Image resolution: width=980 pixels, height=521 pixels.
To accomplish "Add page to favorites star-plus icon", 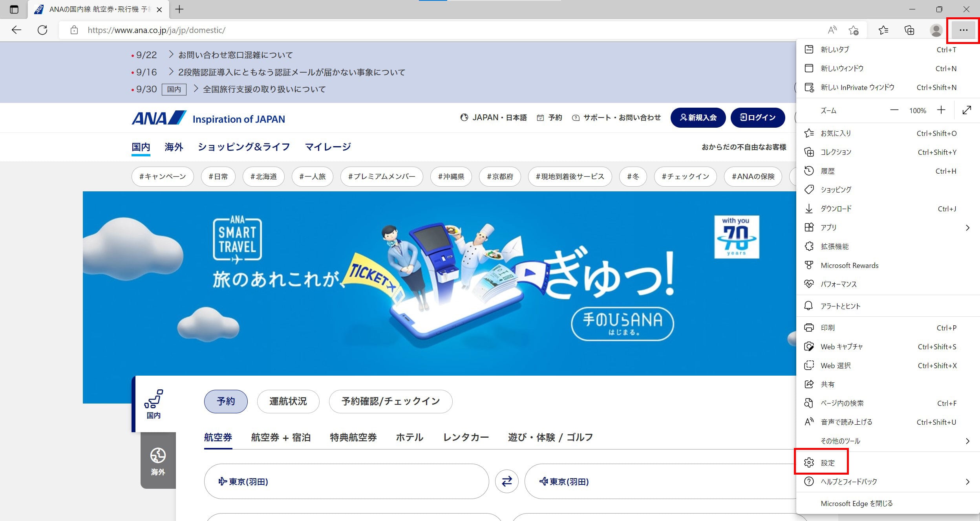I will (x=854, y=30).
